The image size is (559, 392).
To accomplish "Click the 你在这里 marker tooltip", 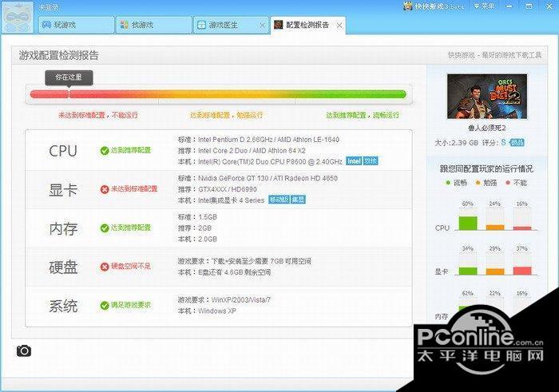I will [x=69, y=77].
